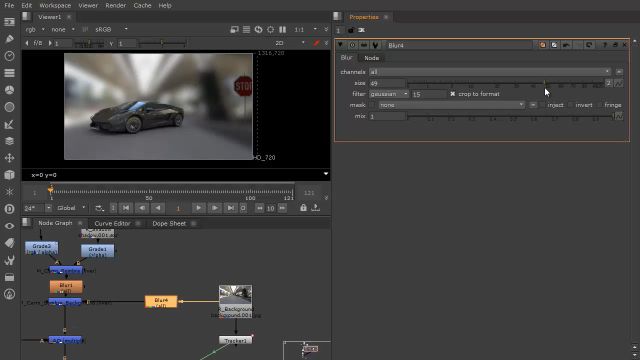Switch to the Curve Editor tab

coord(112,223)
